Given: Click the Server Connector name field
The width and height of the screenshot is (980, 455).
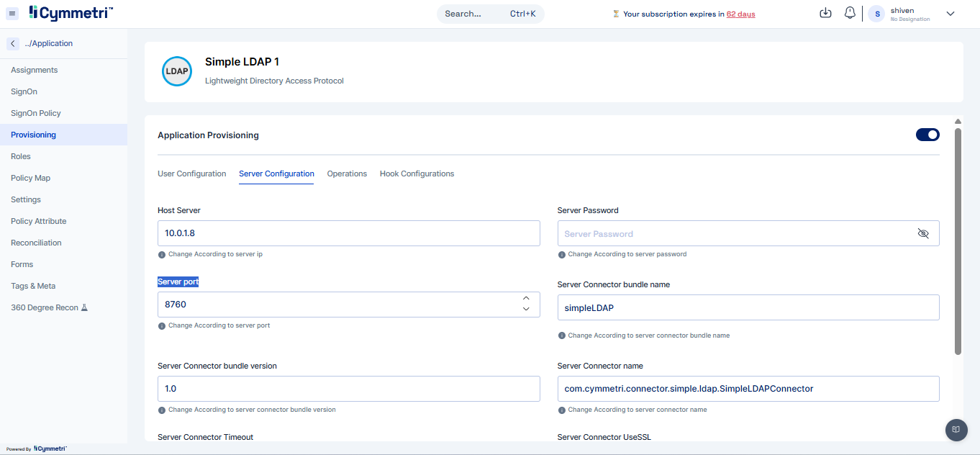Looking at the screenshot, I should click(748, 389).
